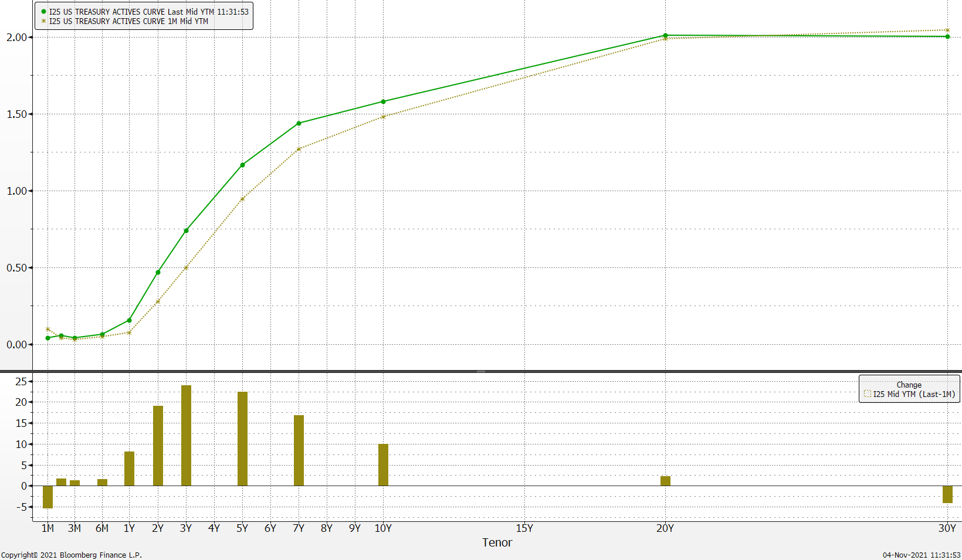962x560 pixels.
Task: Click the change bar at 2Y tenor
Action: point(158,446)
